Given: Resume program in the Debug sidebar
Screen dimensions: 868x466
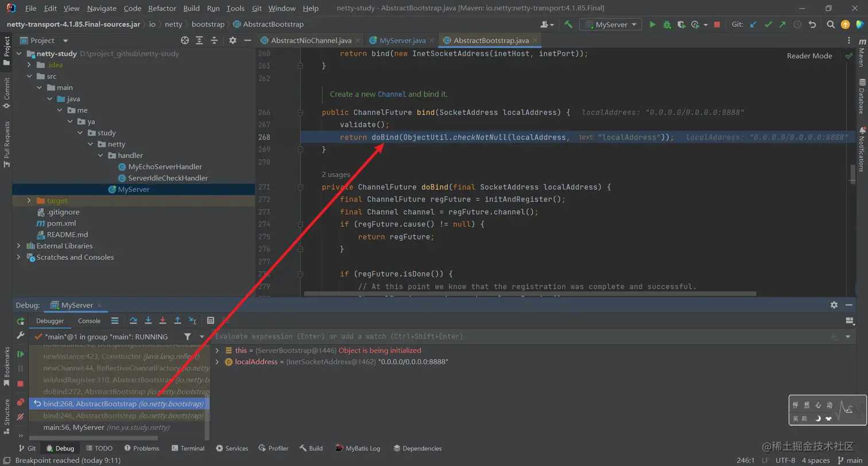Looking at the screenshot, I should coord(21,354).
